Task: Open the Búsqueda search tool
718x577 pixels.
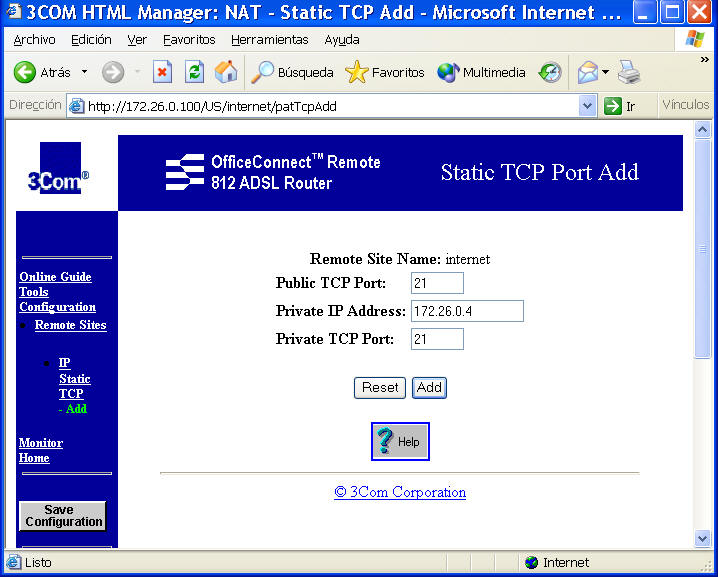Action: pos(293,72)
